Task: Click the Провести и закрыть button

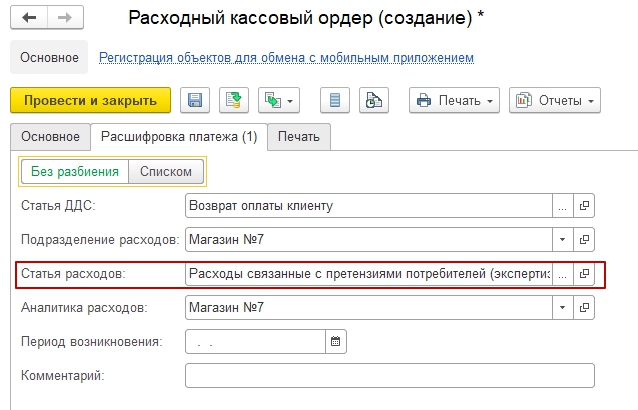Action: click(90, 100)
